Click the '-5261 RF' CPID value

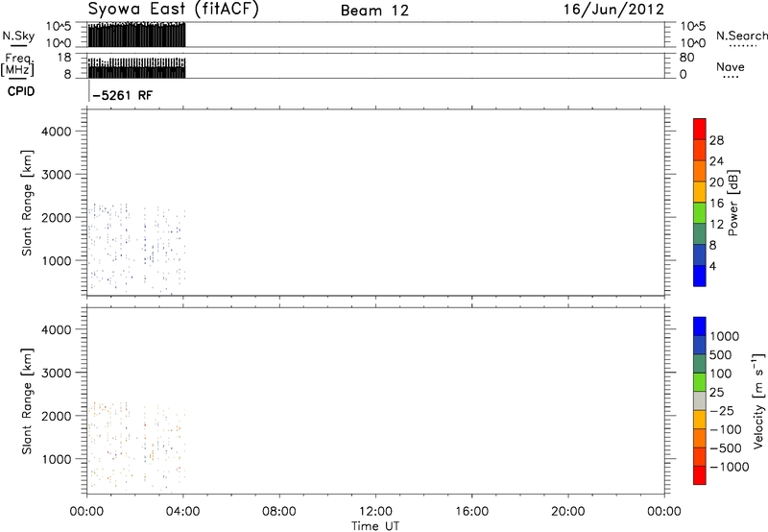pos(123,95)
